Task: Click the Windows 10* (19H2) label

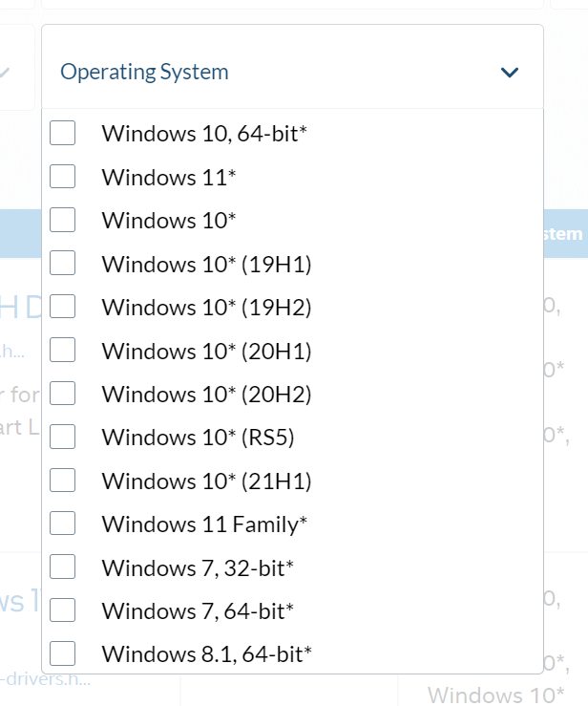Action: coord(206,308)
